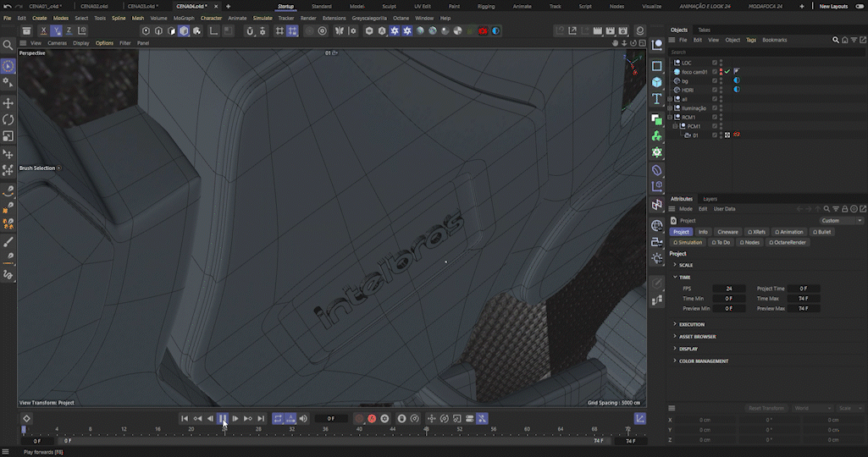Viewport: 868px width, 457px height.
Task: Open the CENA02.c4d document tab
Action: click(94, 7)
